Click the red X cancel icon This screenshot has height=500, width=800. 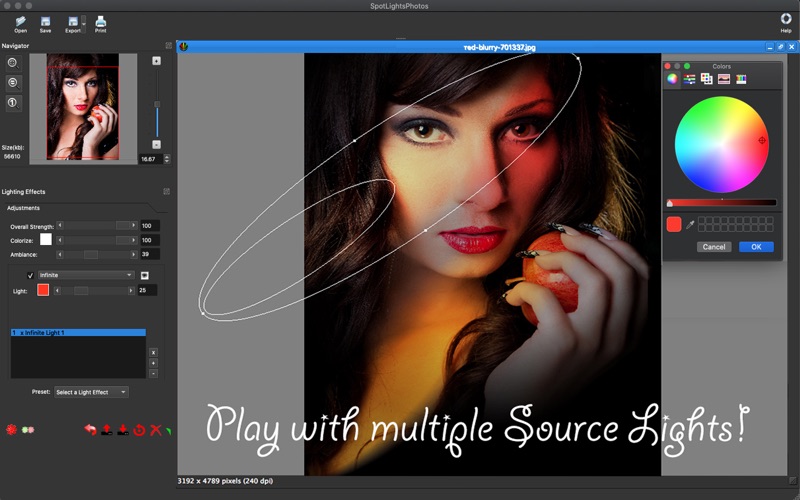click(156, 430)
